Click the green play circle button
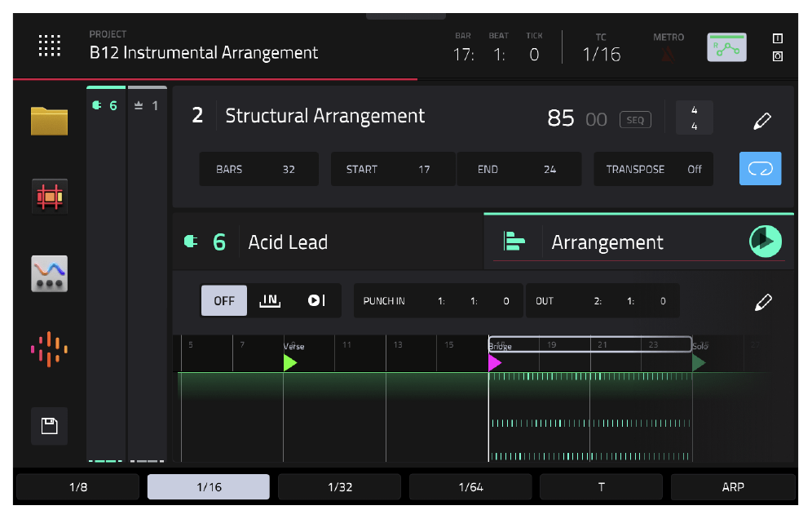The width and height of the screenshot is (812, 519). 765,241
